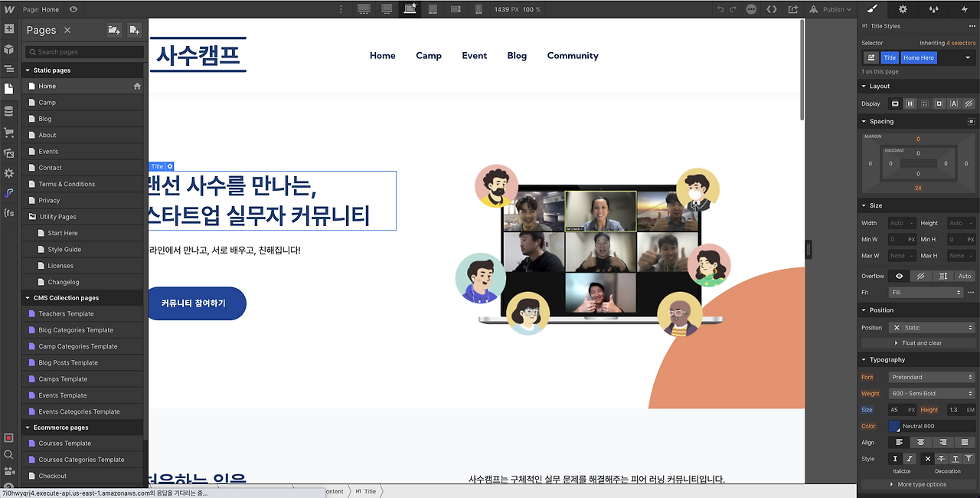Open the search magnifier in left sidebar
Viewport: 980px width, 498px height.
[9, 454]
